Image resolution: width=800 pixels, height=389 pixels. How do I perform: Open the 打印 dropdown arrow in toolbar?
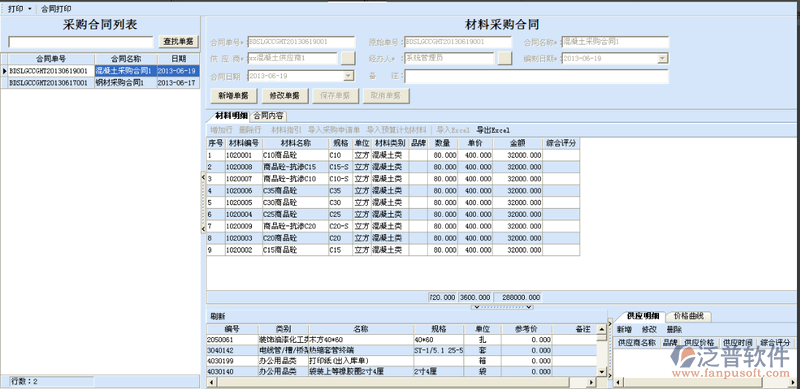pos(29,9)
